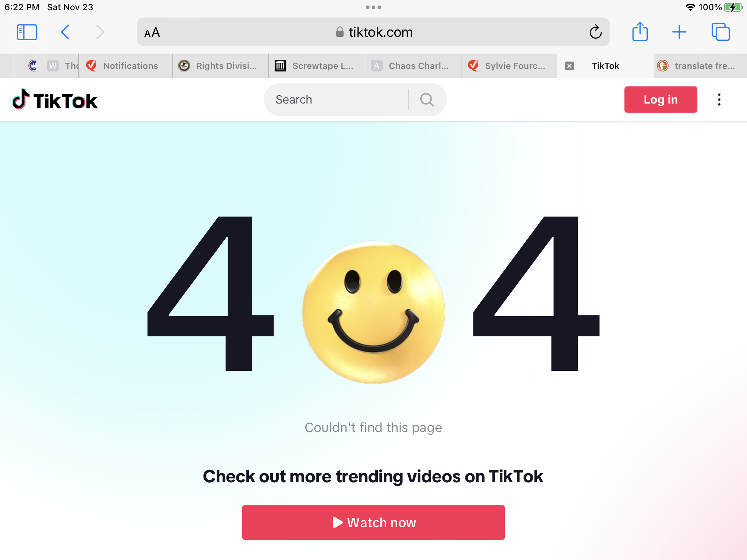Image resolution: width=747 pixels, height=560 pixels.
Task: Focus the TikTok Search field
Action: point(336,100)
